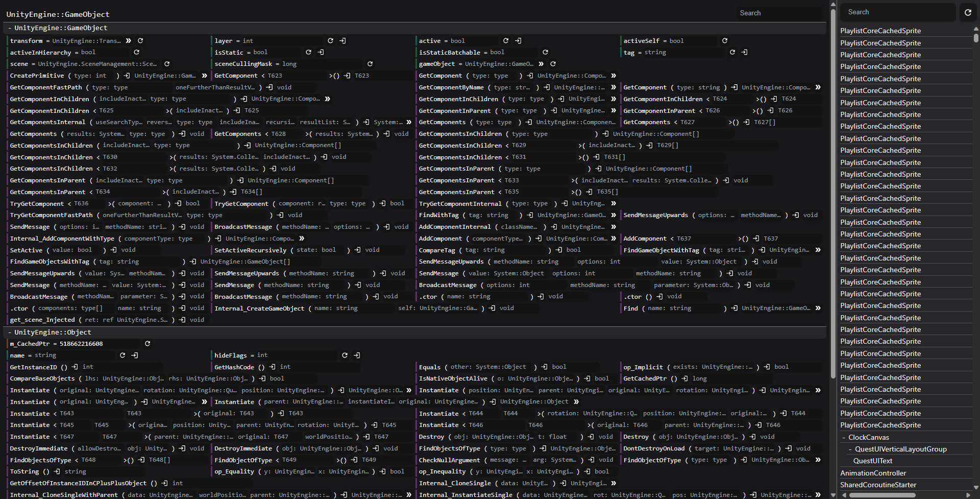Select the QuestUIText tree item
The height and width of the screenshot is (499, 980).
pos(873,461)
